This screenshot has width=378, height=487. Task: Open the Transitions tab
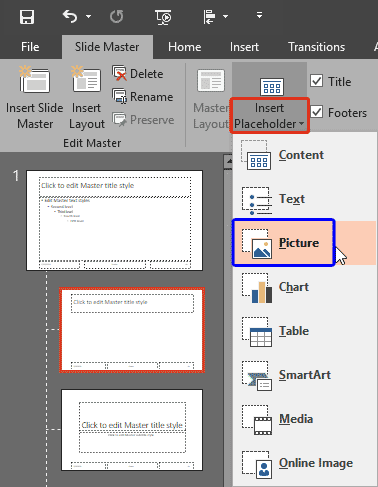click(x=316, y=47)
